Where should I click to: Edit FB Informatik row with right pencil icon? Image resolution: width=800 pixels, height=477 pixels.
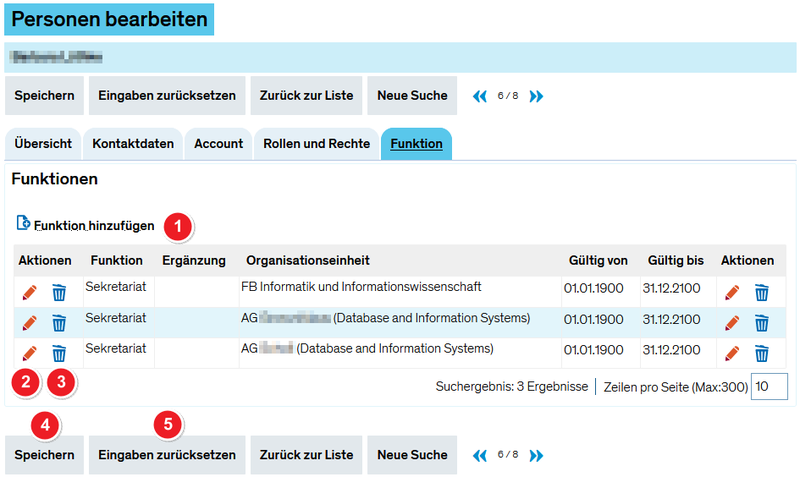[x=732, y=292]
